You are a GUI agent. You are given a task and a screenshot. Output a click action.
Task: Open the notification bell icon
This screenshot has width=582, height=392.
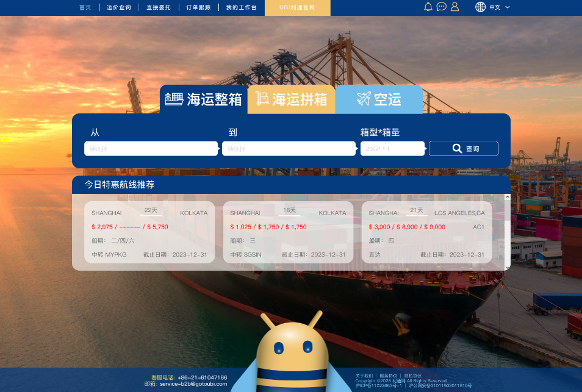click(x=428, y=6)
